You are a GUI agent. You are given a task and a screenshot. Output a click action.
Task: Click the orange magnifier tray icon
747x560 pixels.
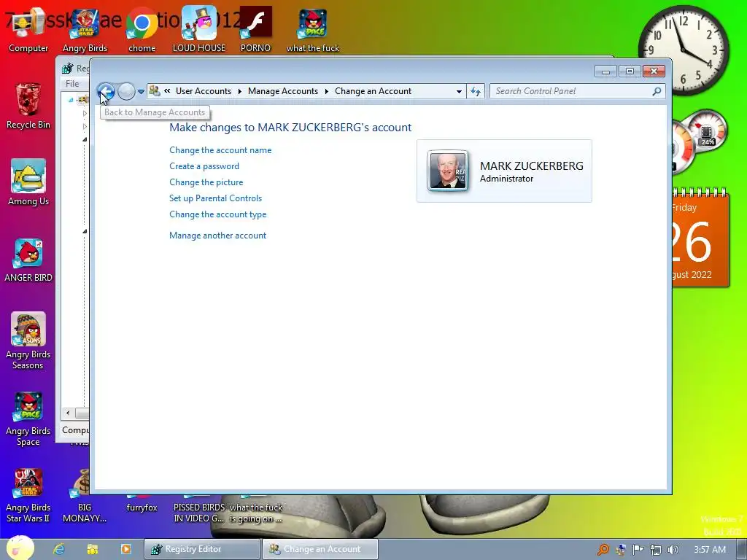point(603,550)
